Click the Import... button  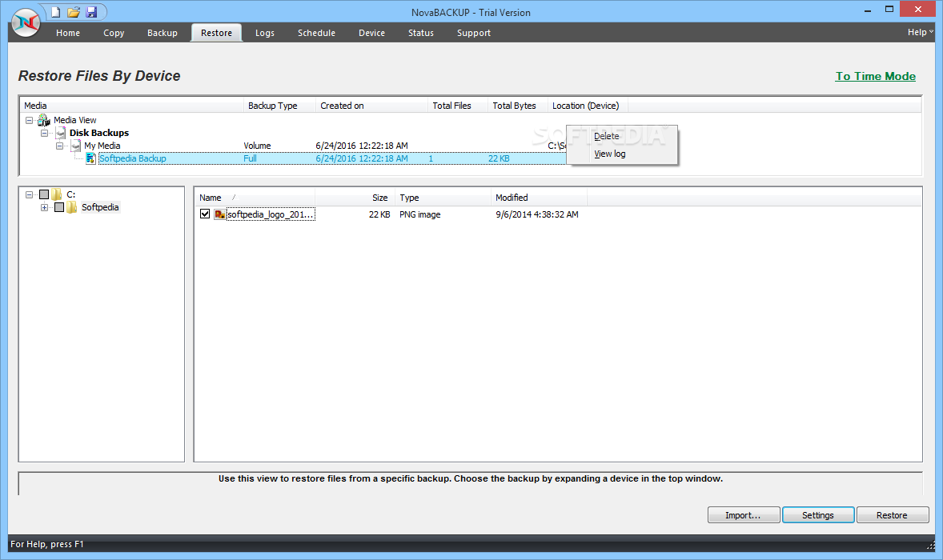pyautogui.click(x=744, y=515)
